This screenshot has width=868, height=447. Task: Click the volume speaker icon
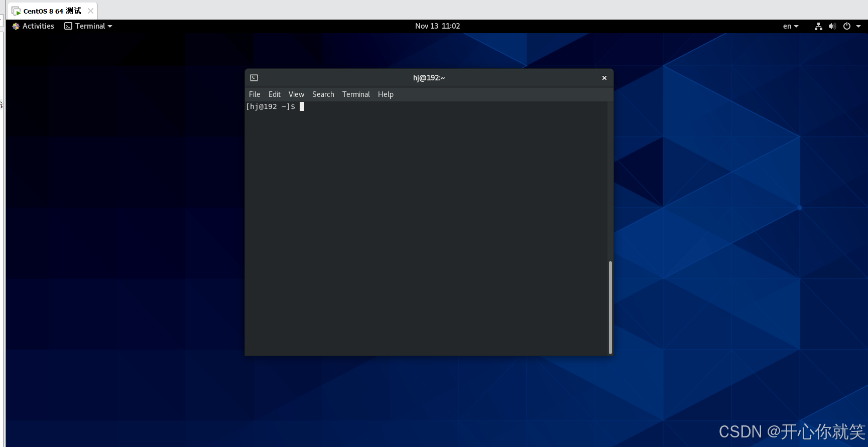(x=832, y=26)
